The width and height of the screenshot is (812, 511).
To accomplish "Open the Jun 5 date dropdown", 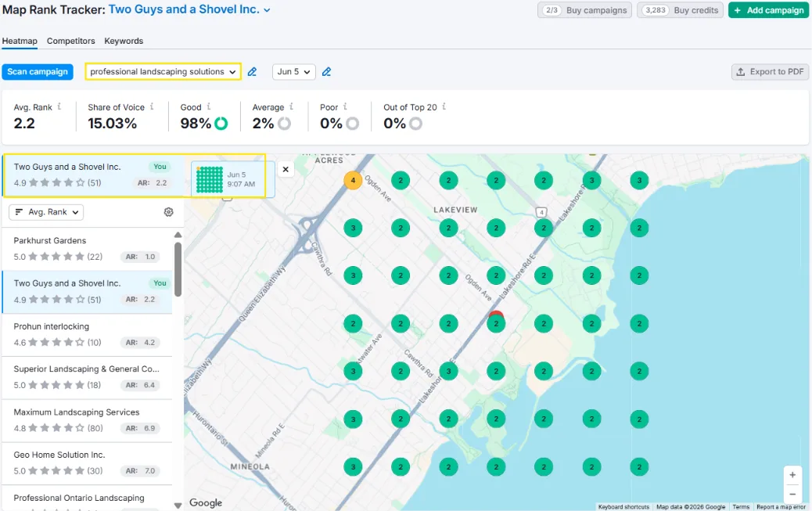I will 293,71.
